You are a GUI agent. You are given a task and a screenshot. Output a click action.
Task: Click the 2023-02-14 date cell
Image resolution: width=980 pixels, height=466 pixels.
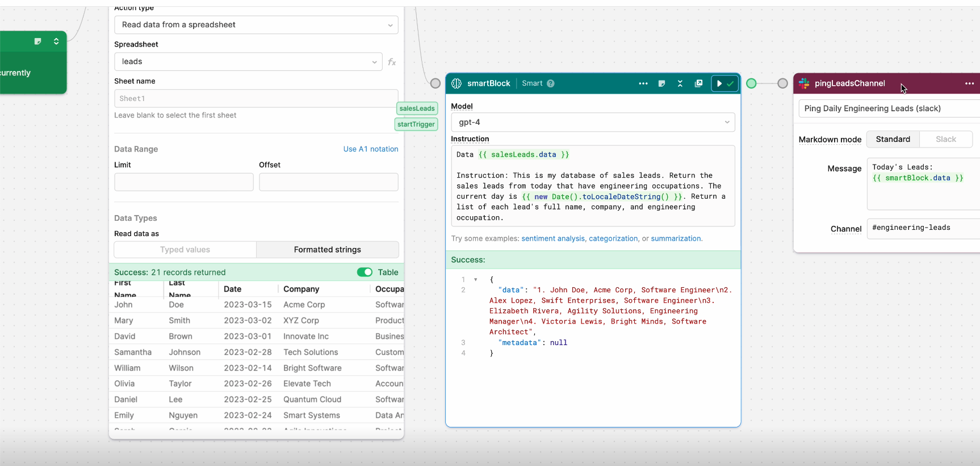pos(248,368)
